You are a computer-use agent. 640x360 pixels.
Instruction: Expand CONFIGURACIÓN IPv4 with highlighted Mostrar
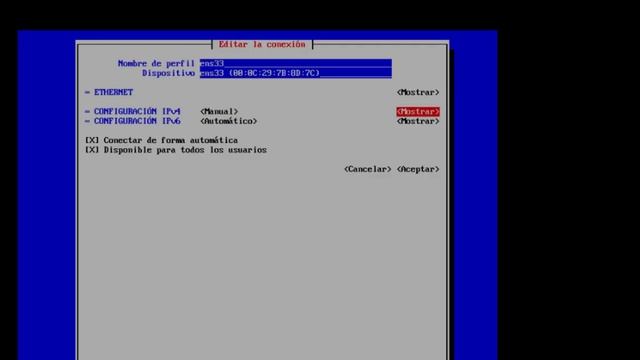[x=418, y=111]
